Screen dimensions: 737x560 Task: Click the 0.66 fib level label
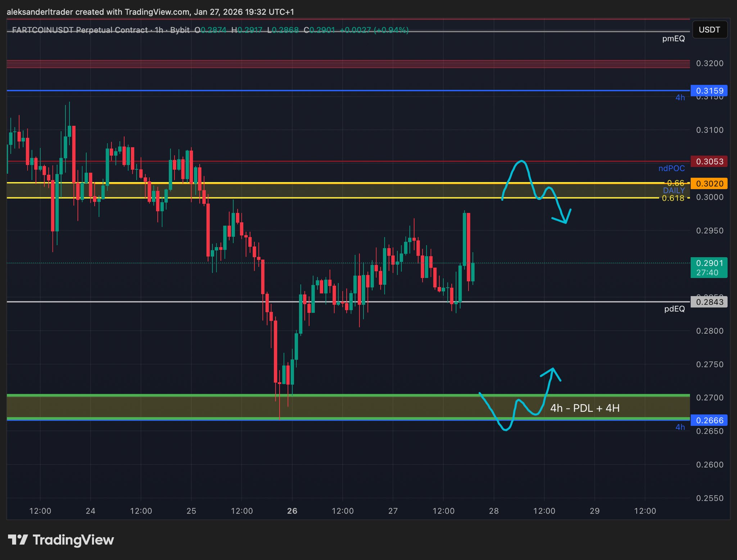point(675,183)
